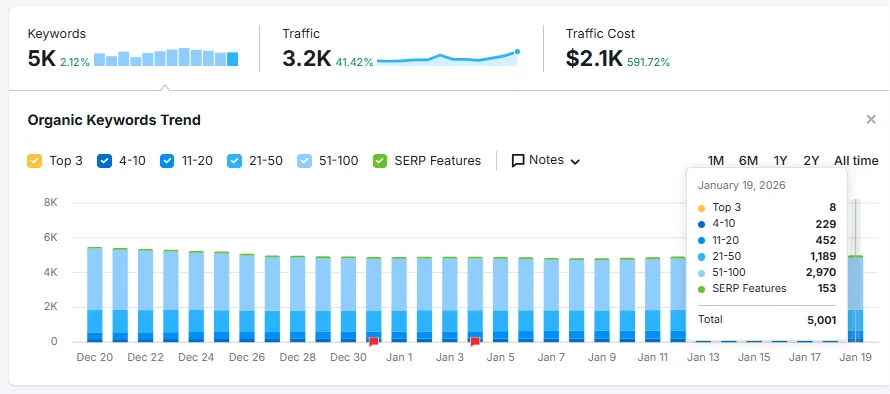Close the Organic Keywords Trend panel
The width and height of the screenshot is (890, 394).
point(871,120)
